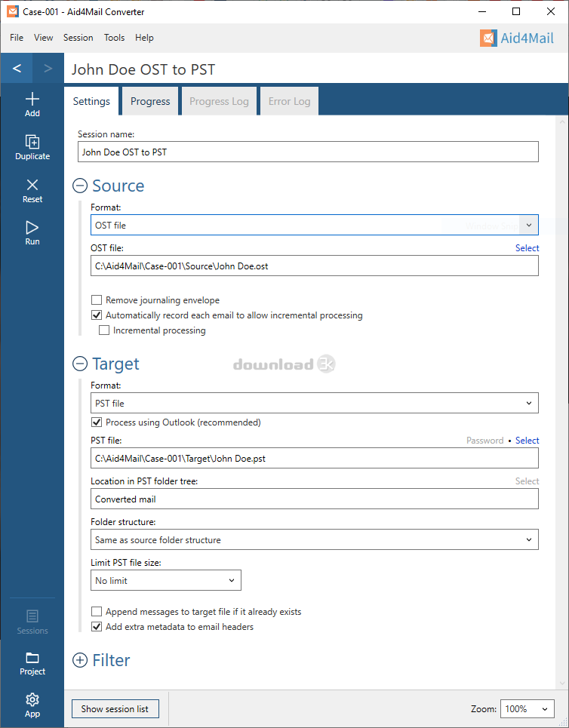569x728 pixels.
Task: Uncheck Add extra metadata to headers
Action: [97, 626]
